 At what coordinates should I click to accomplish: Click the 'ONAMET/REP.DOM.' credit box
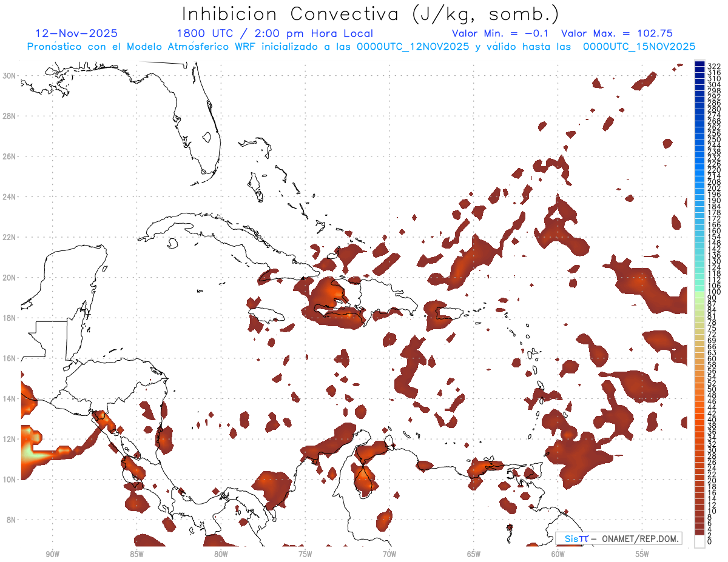[x=618, y=539]
